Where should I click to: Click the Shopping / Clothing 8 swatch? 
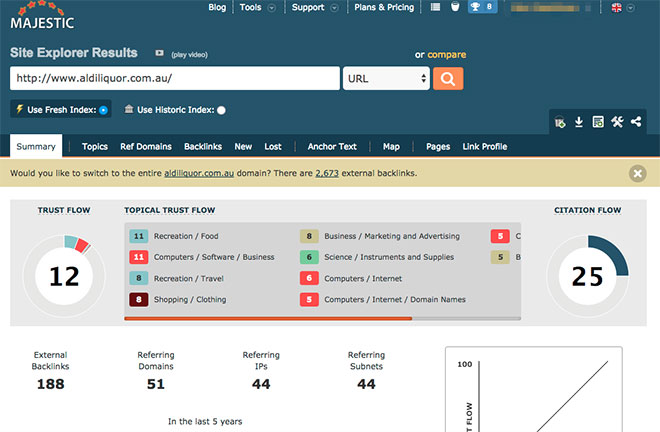point(138,299)
